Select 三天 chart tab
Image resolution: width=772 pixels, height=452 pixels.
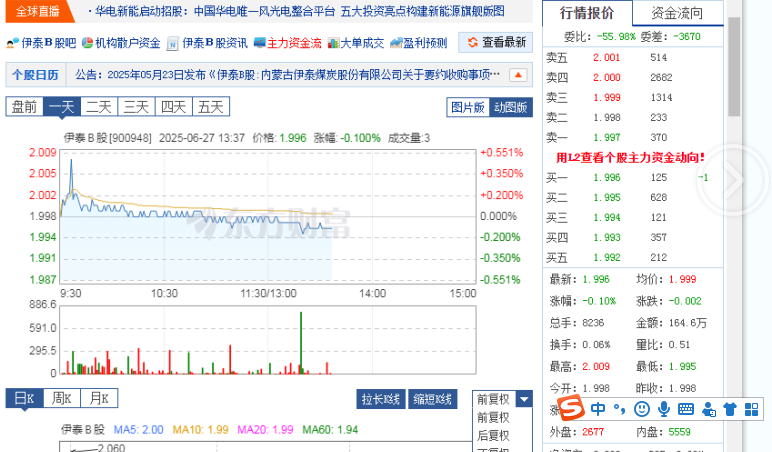(x=136, y=107)
